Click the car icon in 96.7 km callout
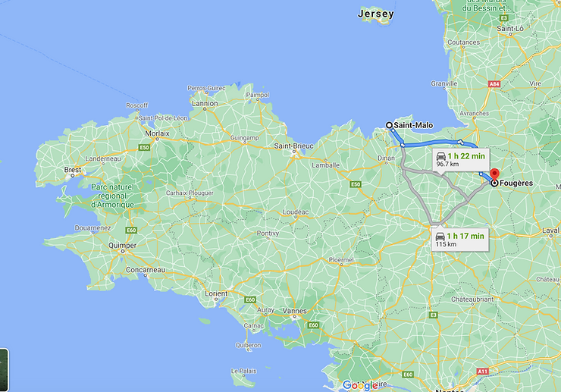 point(440,156)
